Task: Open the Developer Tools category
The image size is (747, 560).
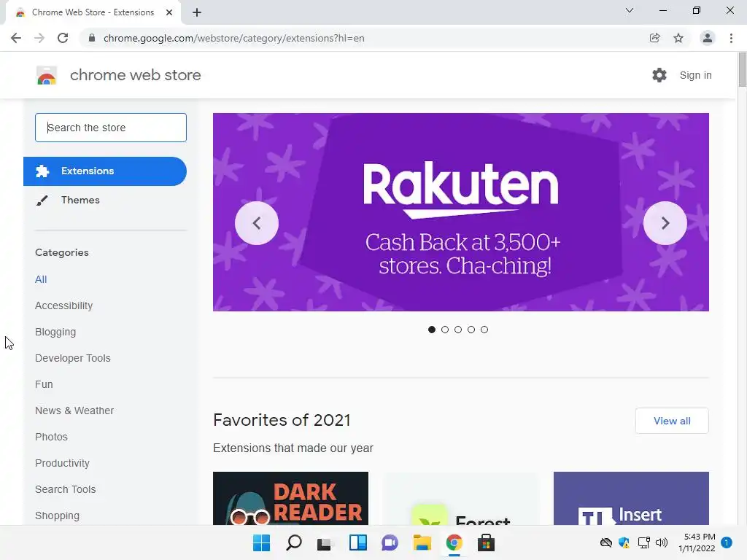Action: click(x=73, y=358)
